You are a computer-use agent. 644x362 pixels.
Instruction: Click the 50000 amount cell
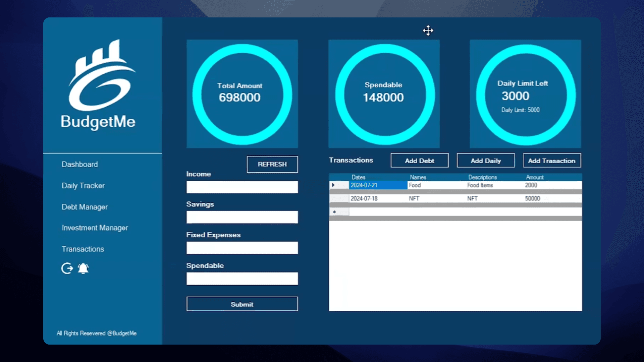coord(553,198)
